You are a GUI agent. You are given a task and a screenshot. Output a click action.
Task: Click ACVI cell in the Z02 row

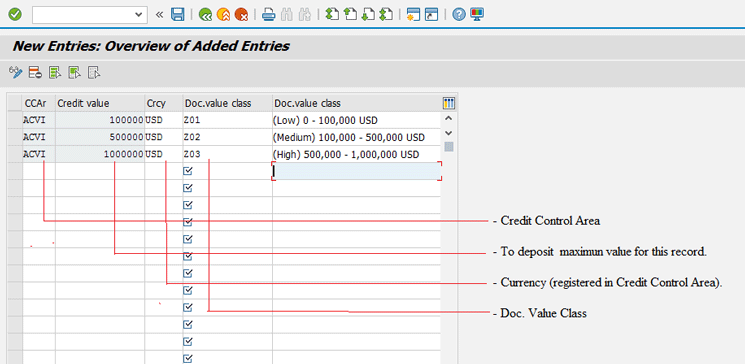click(38, 137)
